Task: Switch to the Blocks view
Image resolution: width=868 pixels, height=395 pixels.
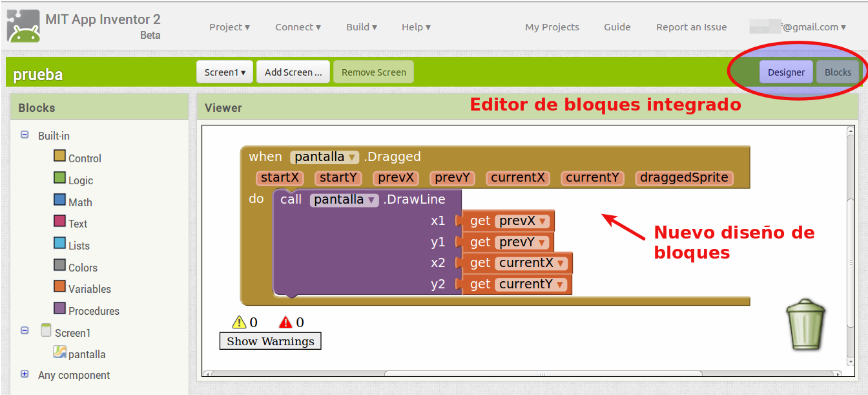Action: pos(838,72)
